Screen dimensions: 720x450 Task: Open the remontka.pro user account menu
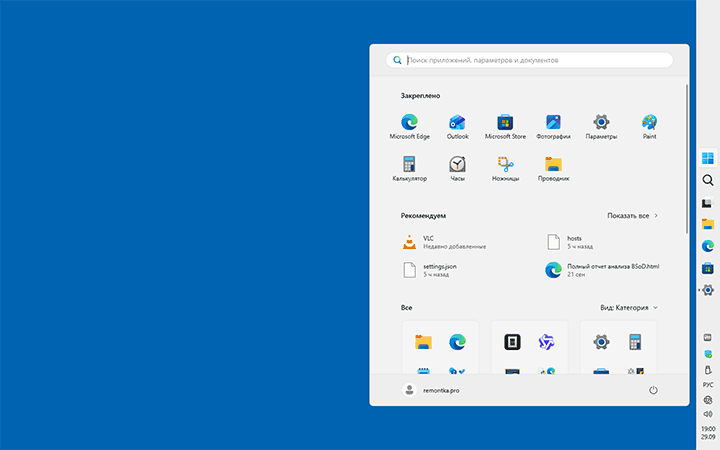(431, 390)
